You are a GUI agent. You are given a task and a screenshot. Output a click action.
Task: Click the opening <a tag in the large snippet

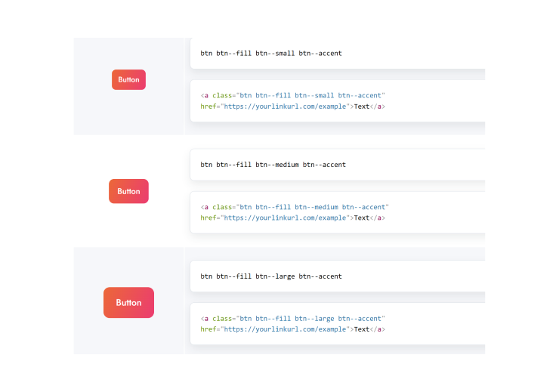204,319
